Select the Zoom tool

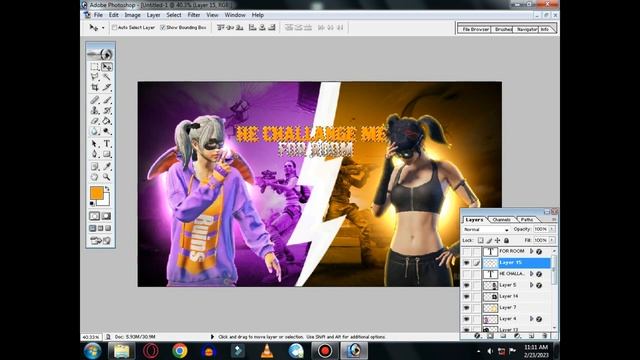107,177
